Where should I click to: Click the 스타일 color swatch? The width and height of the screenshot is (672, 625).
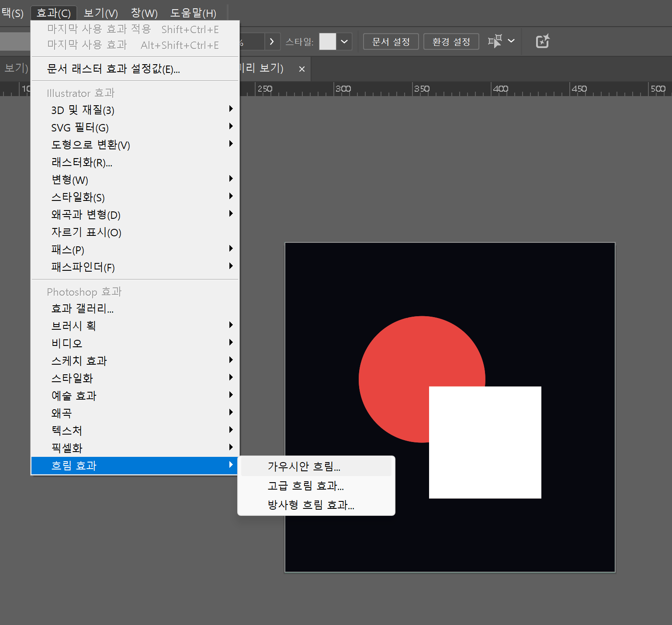(328, 41)
